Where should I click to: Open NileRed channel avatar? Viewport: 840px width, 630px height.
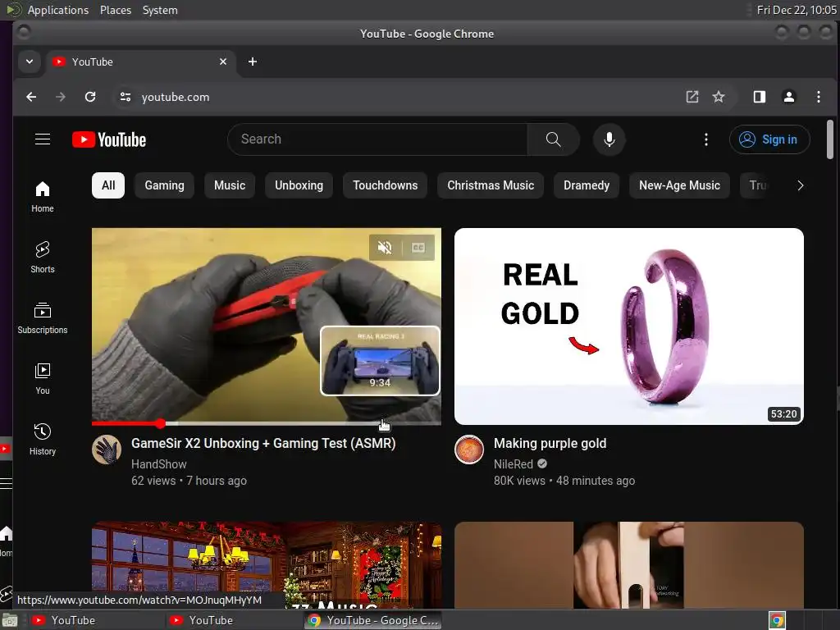(x=468, y=449)
